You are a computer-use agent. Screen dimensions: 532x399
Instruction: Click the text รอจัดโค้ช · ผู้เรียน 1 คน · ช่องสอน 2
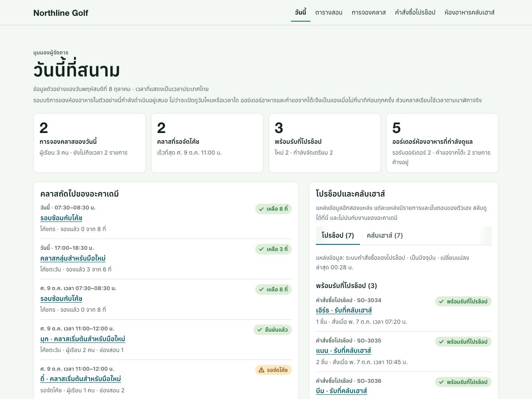82,391
